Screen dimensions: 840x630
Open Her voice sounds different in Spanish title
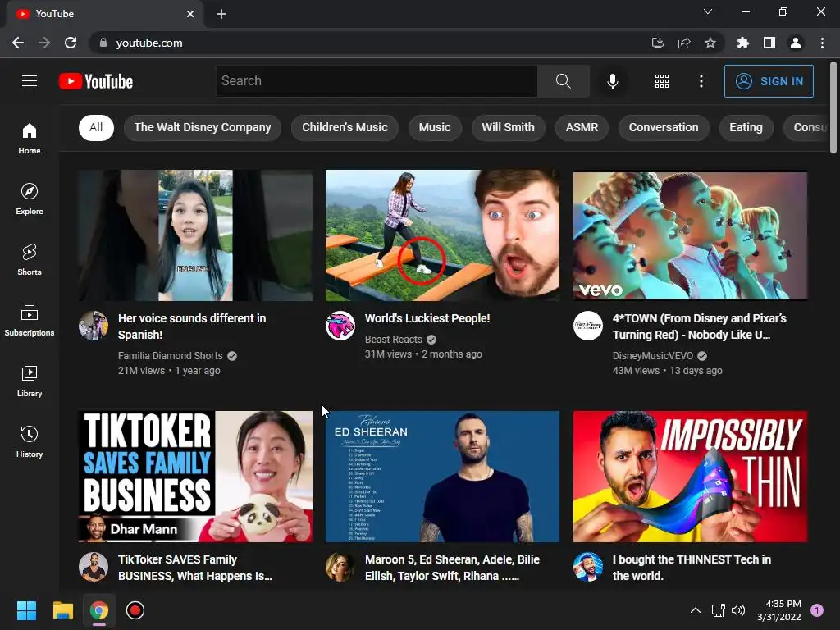click(x=192, y=326)
